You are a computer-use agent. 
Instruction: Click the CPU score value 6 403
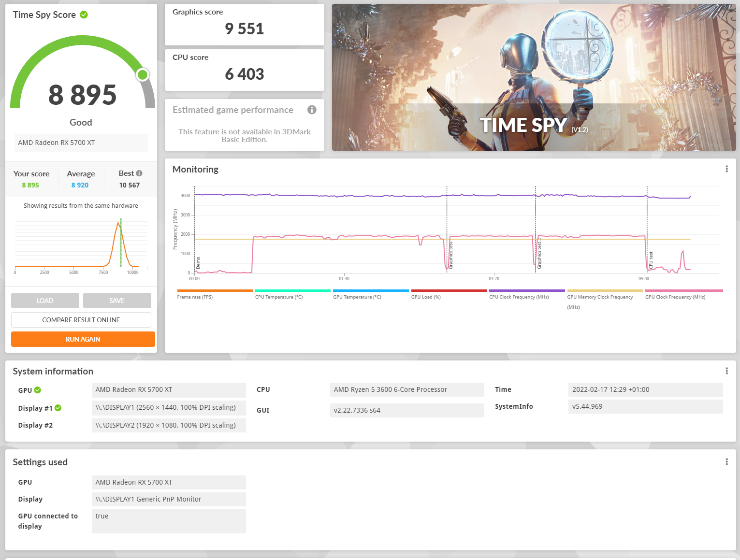click(245, 74)
